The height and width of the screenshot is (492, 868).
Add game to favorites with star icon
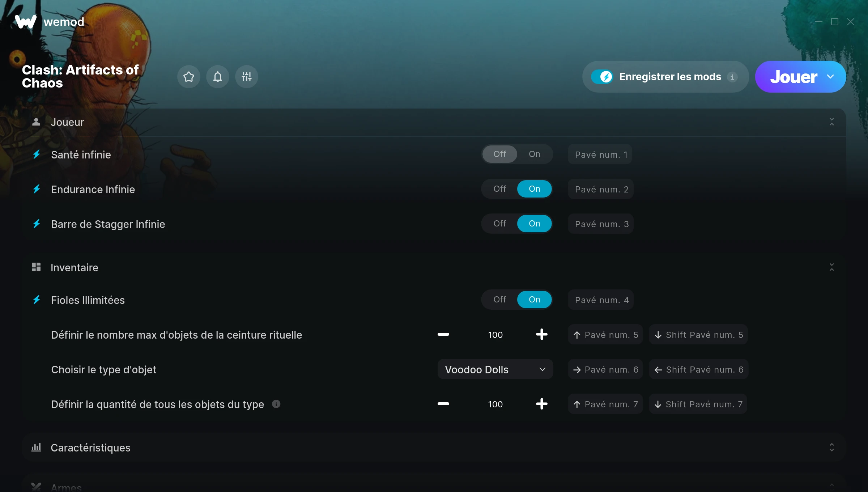tap(188, 77)
